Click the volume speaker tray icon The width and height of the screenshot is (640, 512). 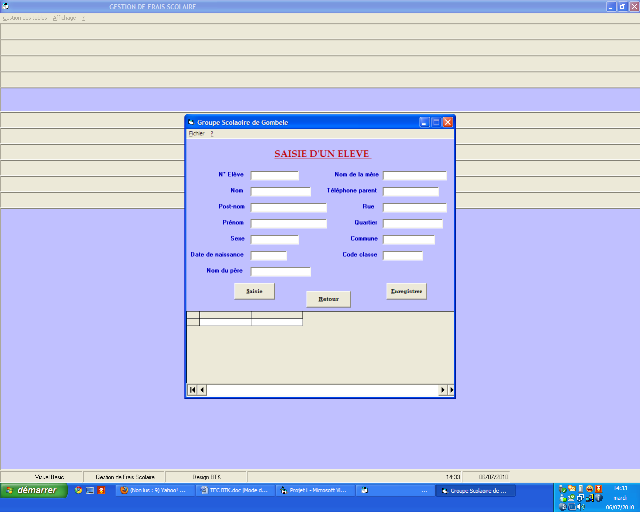click(x=581, y=507)
